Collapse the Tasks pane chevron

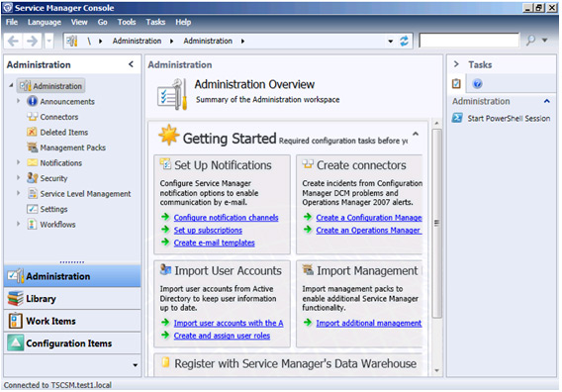point(456,64)
